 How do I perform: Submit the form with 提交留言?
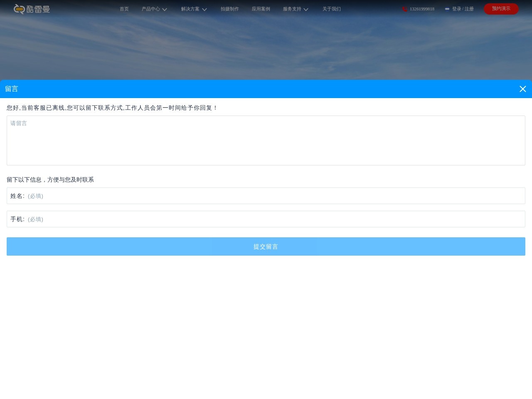tap(266, 246)
